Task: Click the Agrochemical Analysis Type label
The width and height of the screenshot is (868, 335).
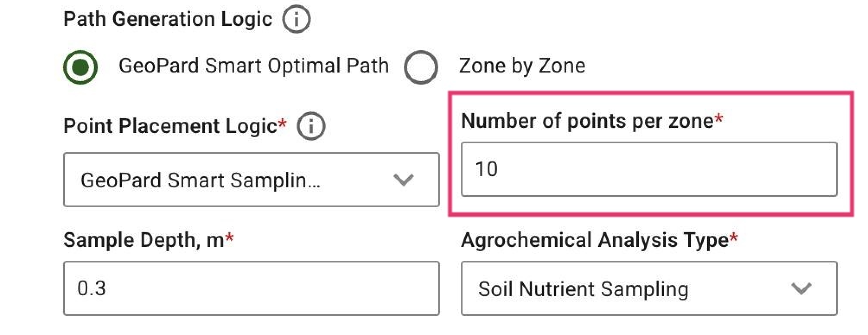Action: coord(597,239)
